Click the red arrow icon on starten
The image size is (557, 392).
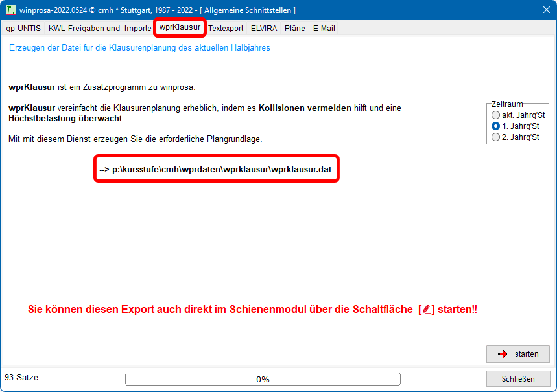click(503, 354)
